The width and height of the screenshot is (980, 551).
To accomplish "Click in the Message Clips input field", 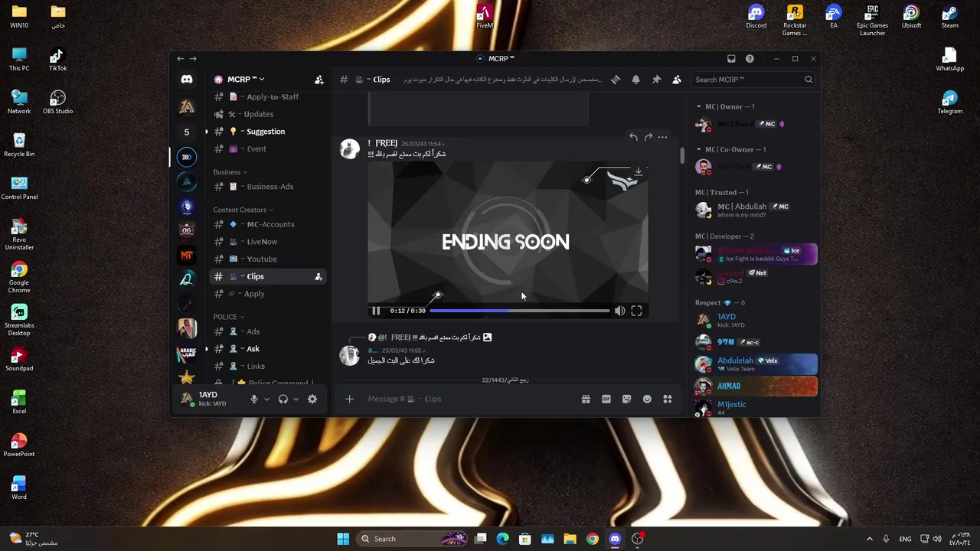I will pos(470,399).
